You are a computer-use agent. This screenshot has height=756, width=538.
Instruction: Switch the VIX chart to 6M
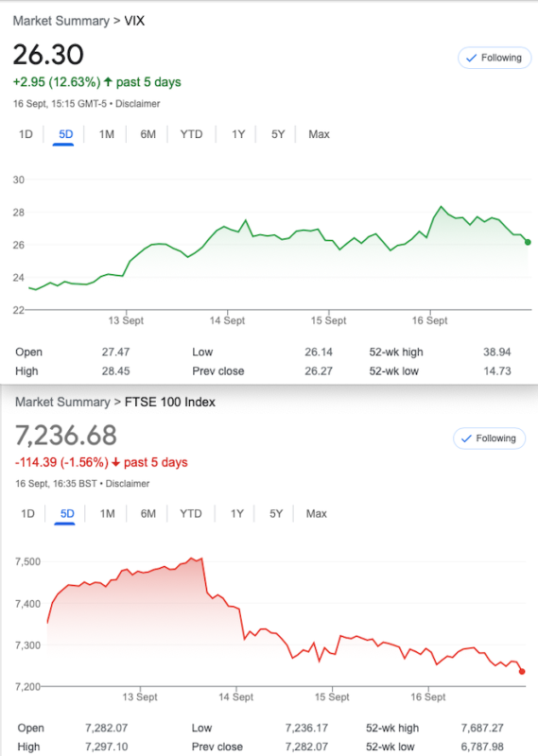point(148,134)
